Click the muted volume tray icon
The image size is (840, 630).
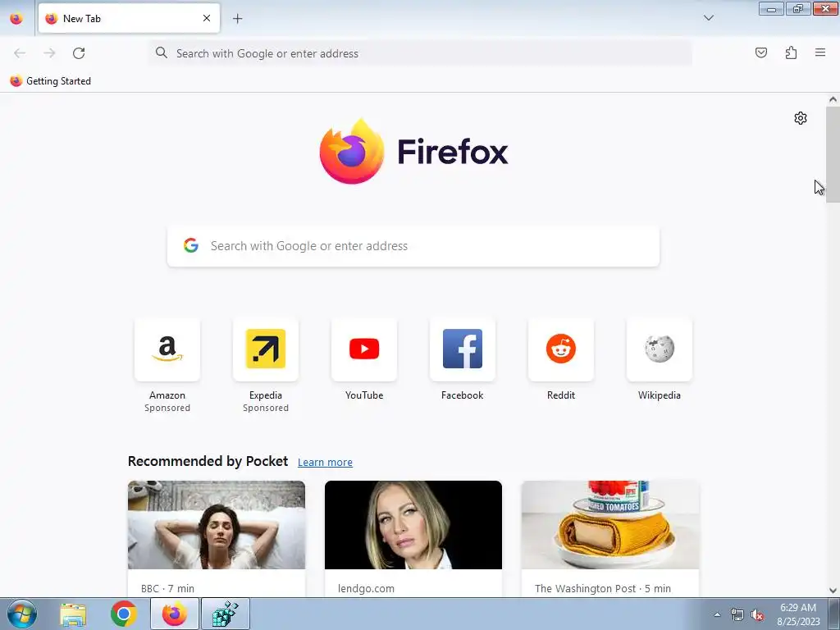coord(757,615)
